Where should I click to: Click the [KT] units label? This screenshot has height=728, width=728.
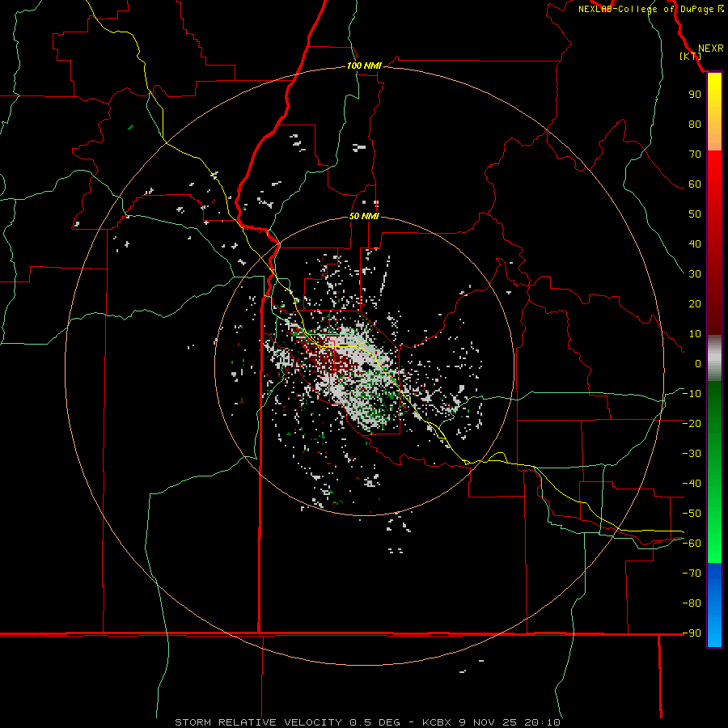point(690,56)
